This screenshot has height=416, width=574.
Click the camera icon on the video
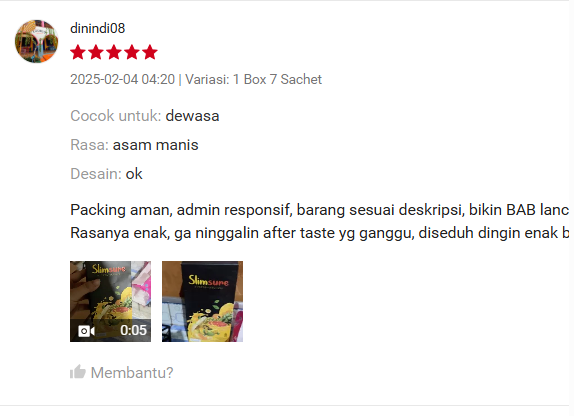pos(86,331)
